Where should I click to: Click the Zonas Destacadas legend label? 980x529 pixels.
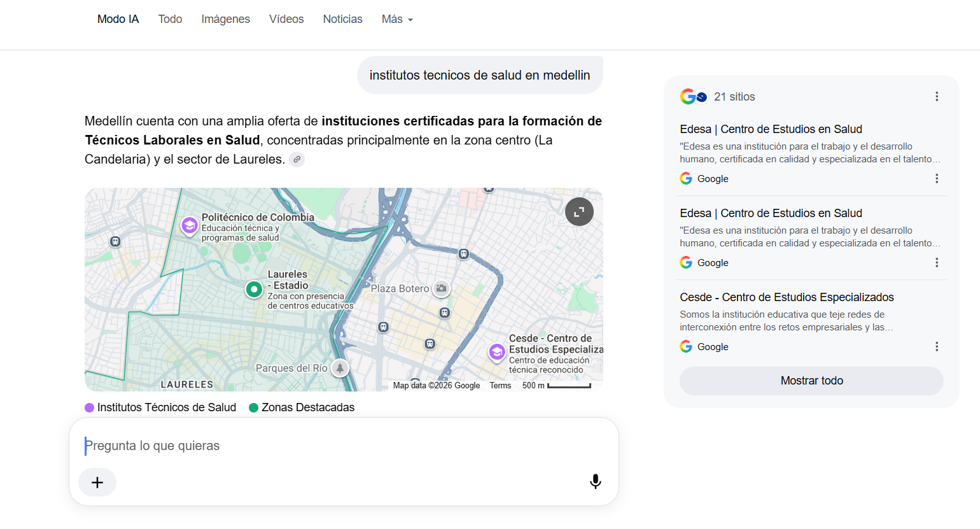pos(308,407)
